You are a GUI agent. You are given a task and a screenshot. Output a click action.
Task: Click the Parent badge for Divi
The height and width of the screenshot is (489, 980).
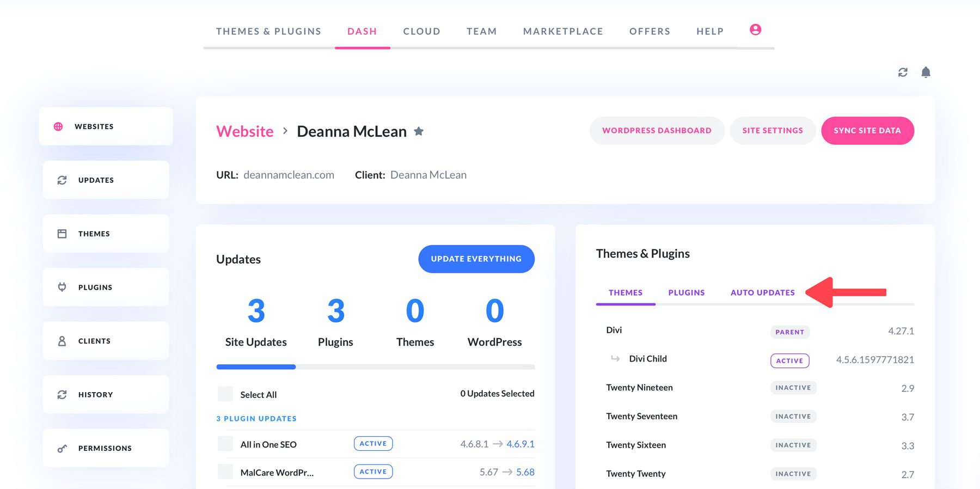pos(790,332)
